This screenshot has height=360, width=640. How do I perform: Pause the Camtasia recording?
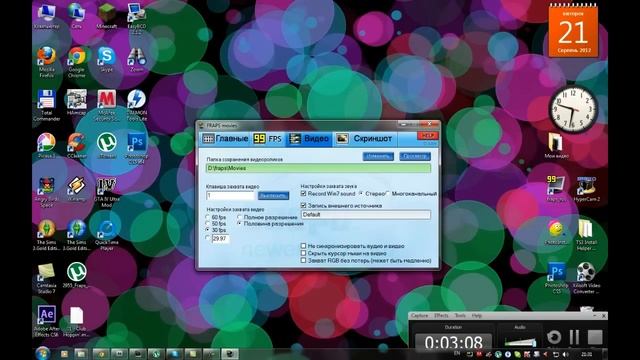(x=574, y=337)
